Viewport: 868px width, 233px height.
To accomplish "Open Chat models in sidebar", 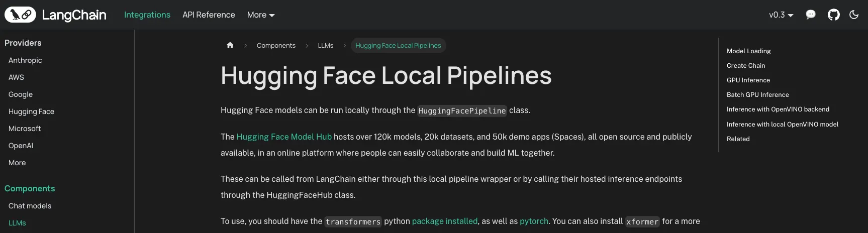I will pos(30,206).
